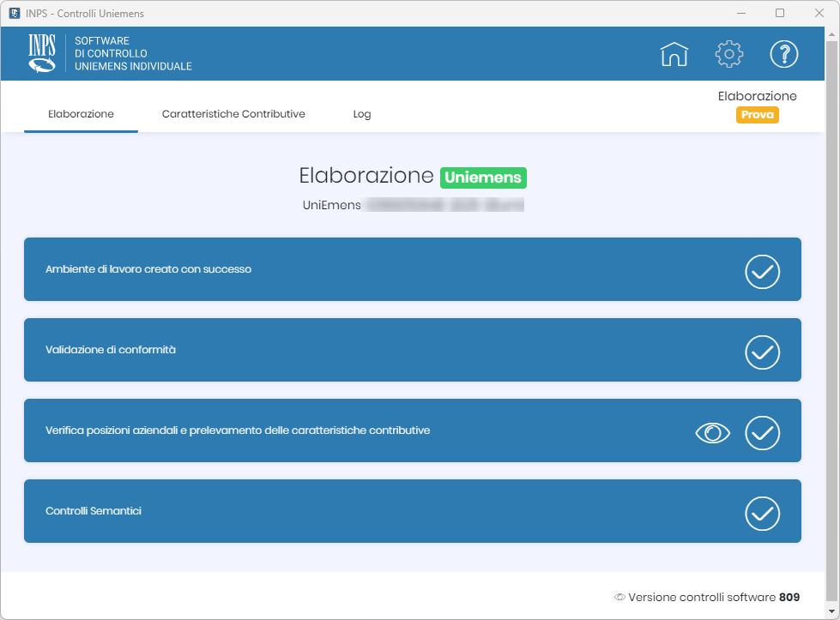Select the Elaborazione tab
840x620 pixels.
81,114
